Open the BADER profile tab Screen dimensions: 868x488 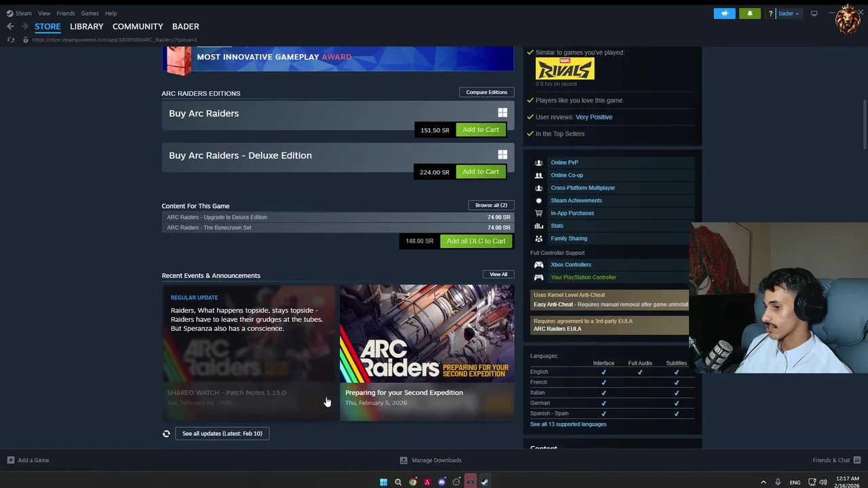(x=186, y=26)
